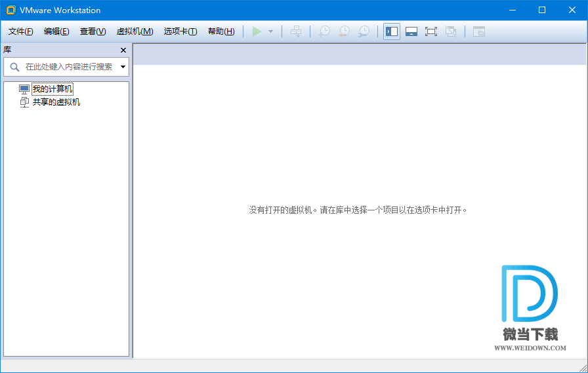
Task: Minimize the VMware Workstation window
Action: (513, 10)
